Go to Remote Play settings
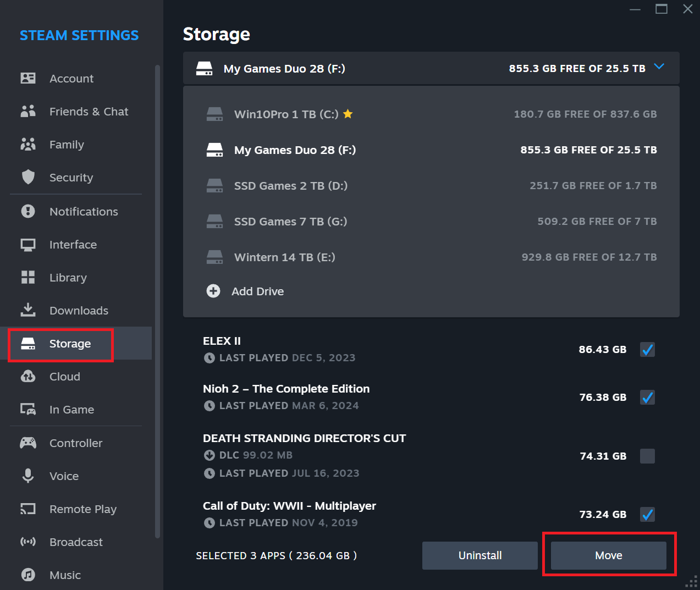Image resolution: width=700 pixels, height=590 pixels. coord(82,509)
